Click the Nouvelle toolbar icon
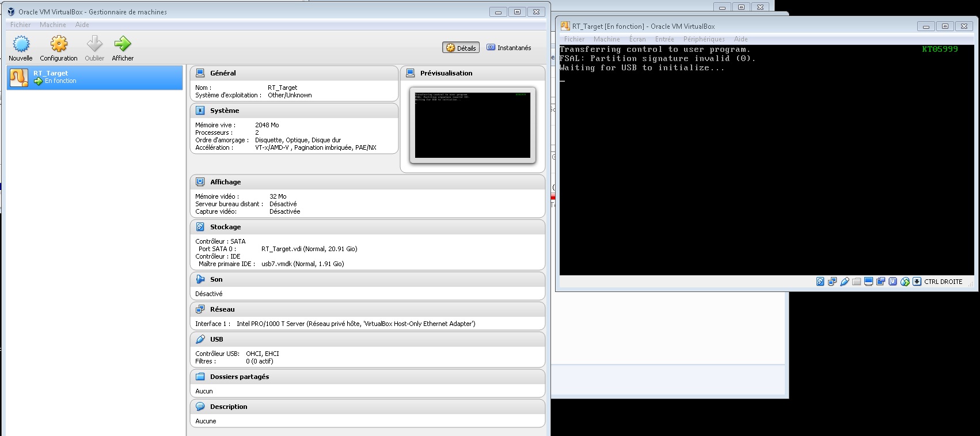The width and height of the screenshot is (980, 436). click(x=21, y=44)
